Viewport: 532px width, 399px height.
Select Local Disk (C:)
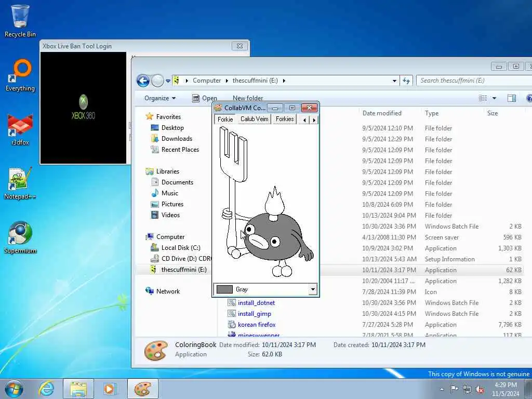(180, 248)
